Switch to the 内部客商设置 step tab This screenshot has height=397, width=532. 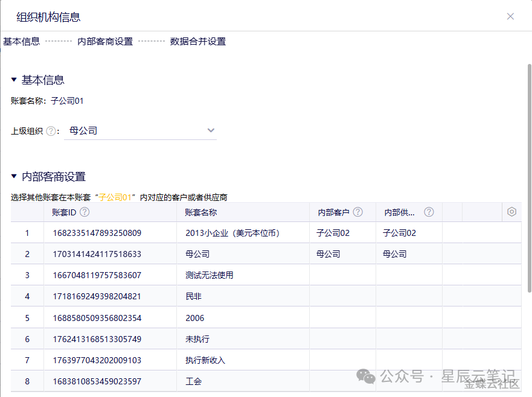(105, 42)
